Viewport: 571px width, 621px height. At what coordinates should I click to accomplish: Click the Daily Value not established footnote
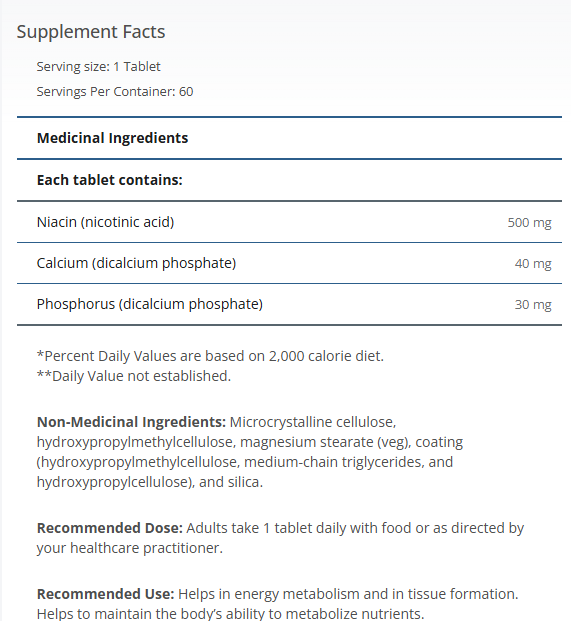(x=133, y=376)
